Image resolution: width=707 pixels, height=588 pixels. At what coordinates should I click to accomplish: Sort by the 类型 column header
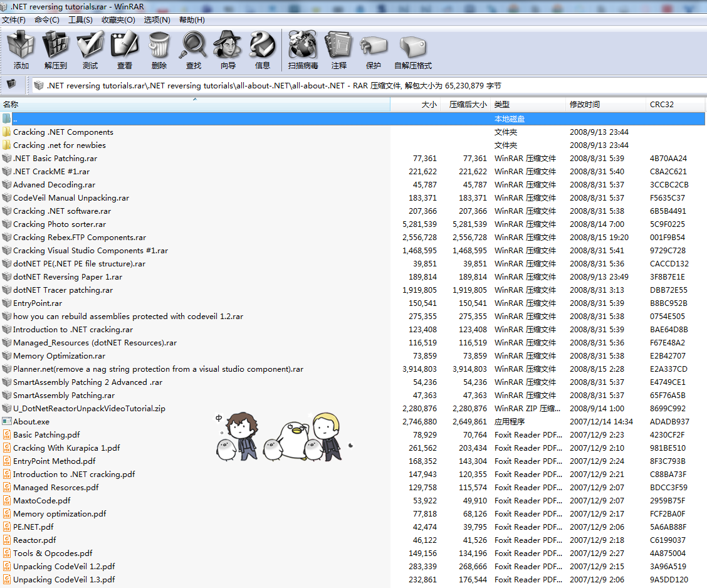point(528,105)
